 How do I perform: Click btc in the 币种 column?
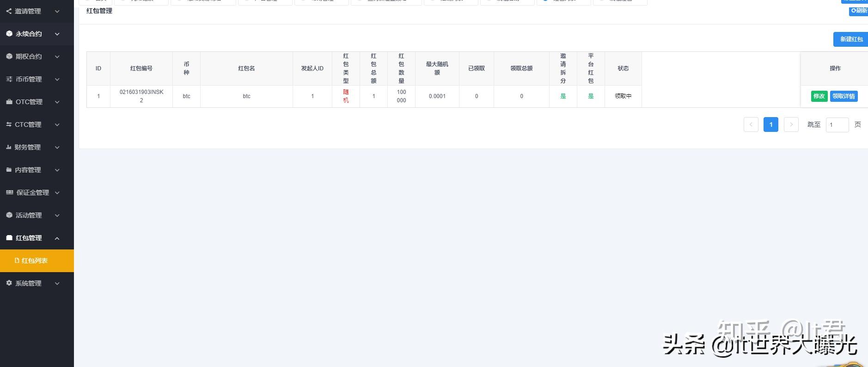click(x=186, y=96)
